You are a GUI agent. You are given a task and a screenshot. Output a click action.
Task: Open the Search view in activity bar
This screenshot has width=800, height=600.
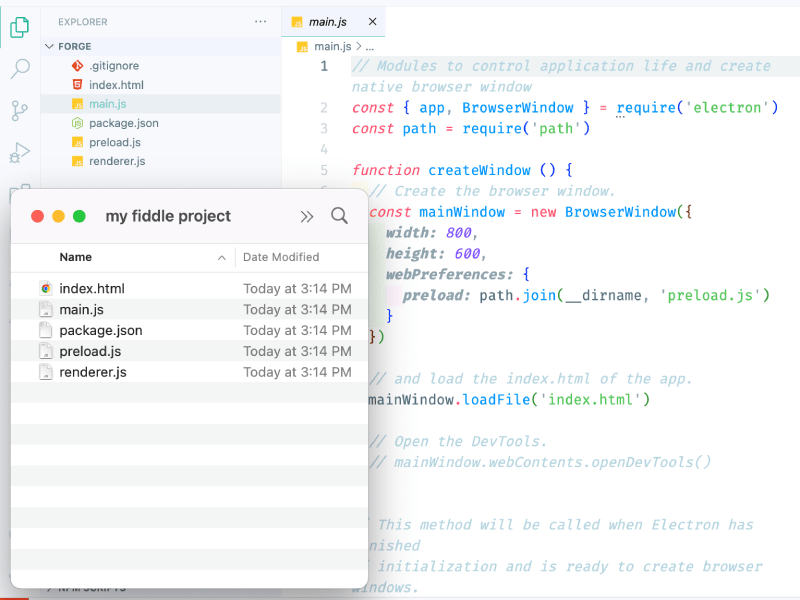pos(20,69)
